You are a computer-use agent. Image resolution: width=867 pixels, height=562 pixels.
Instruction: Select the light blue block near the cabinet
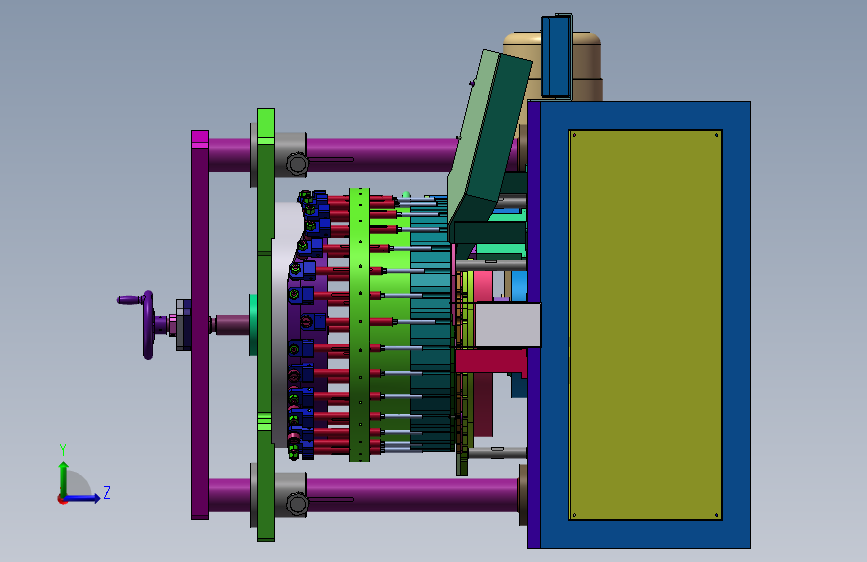(519, 285)
